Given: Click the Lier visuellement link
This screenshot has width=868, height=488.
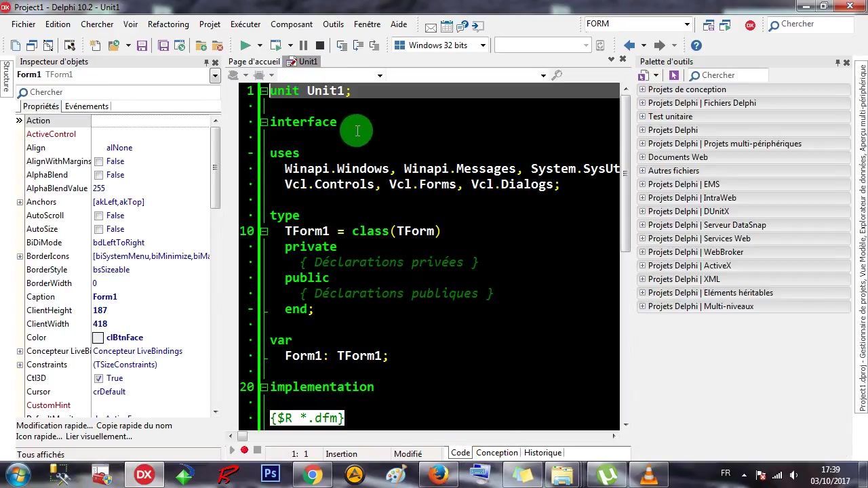Looking at the screenshot, I should pyautogui.click(x=99, y=436).
